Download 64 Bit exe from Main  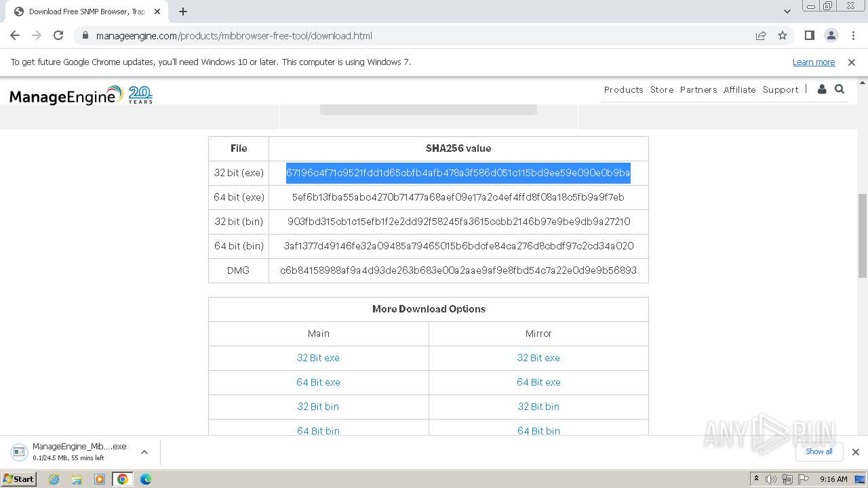coord(318,382)
